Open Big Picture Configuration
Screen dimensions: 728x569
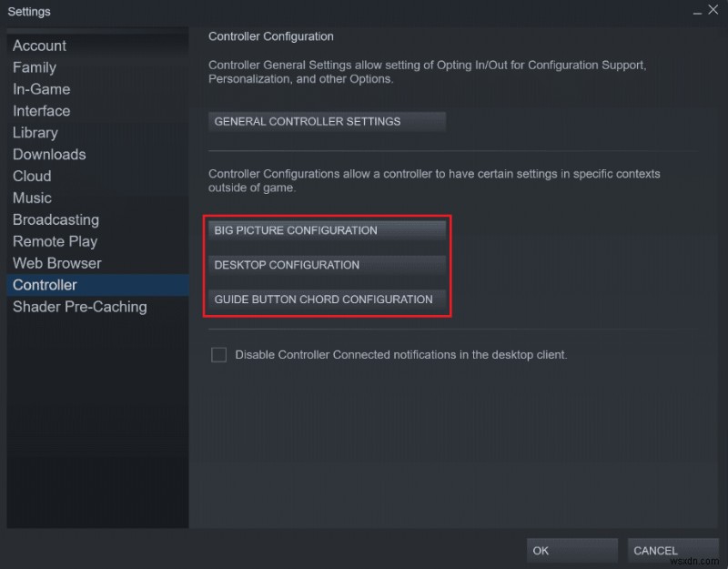click(327, 230)
